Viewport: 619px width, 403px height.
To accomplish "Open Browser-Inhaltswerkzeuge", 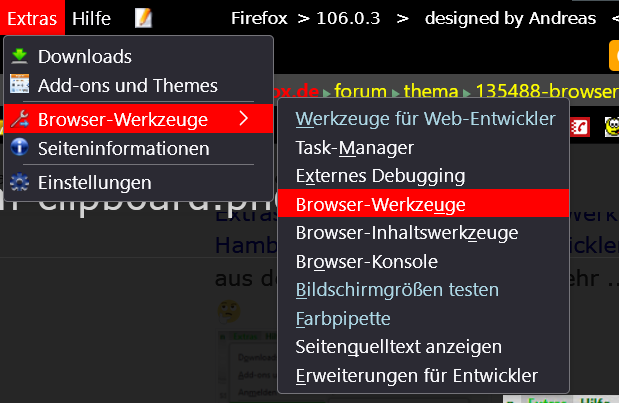I will (423, 232).
